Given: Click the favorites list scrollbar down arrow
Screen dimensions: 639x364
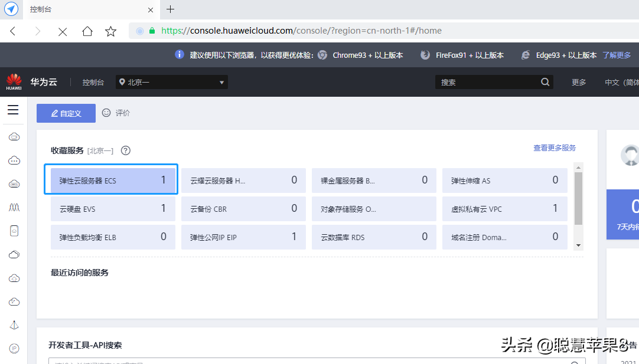Looking at the screenshot, I should pos(578,245).
